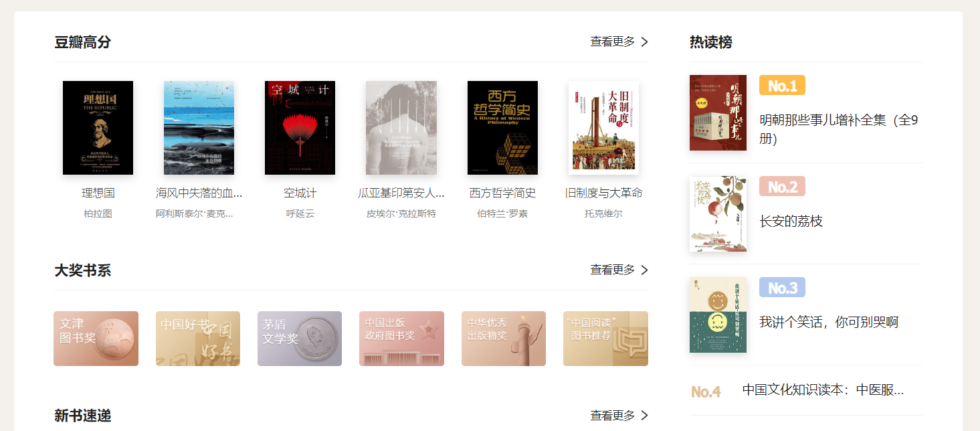Open the 旧制度与大革命 book cover

[x=603, y=128]
